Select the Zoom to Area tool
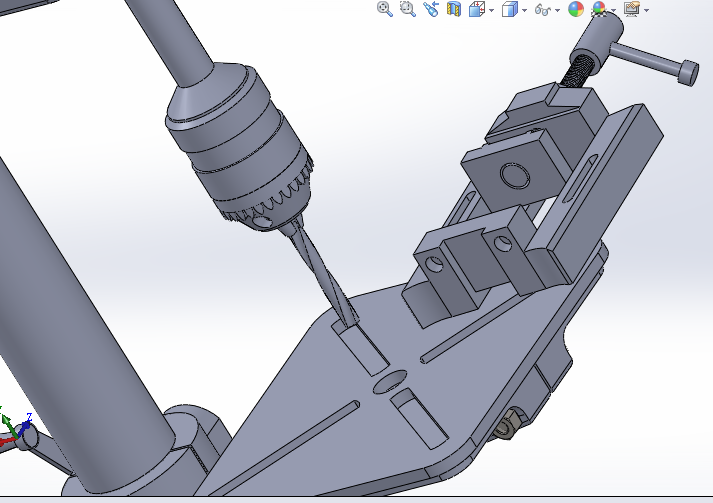The height and width of the screenshot is (503, 713). (407, 9)
